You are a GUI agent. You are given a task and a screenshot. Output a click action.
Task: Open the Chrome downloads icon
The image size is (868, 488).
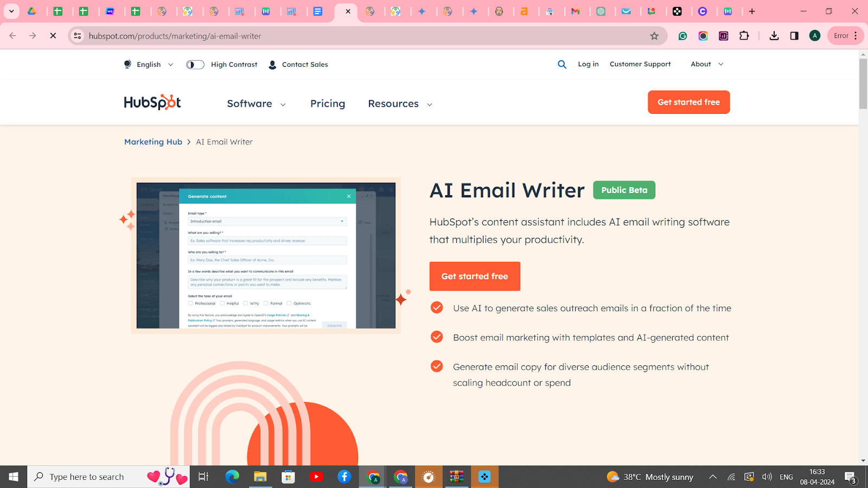point(774,36)
